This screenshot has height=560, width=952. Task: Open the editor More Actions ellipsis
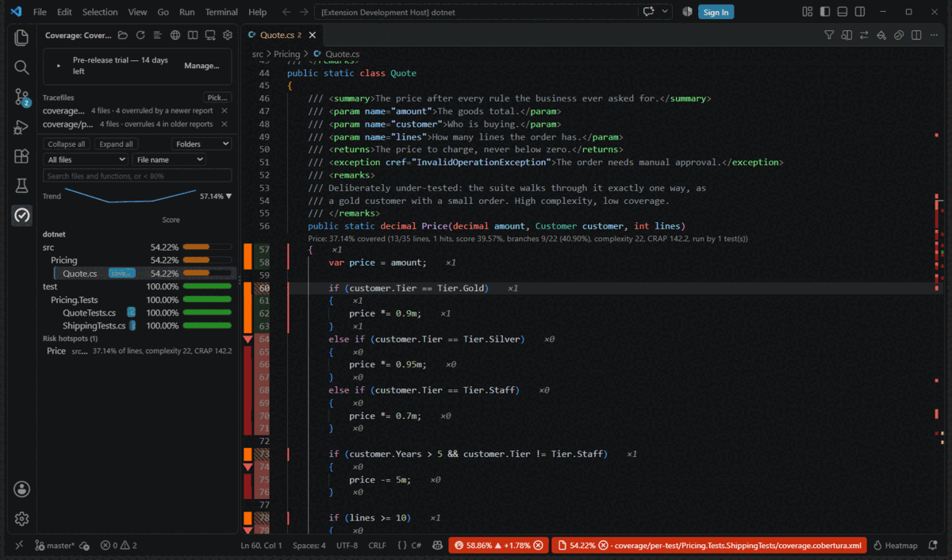coord(934,35)
